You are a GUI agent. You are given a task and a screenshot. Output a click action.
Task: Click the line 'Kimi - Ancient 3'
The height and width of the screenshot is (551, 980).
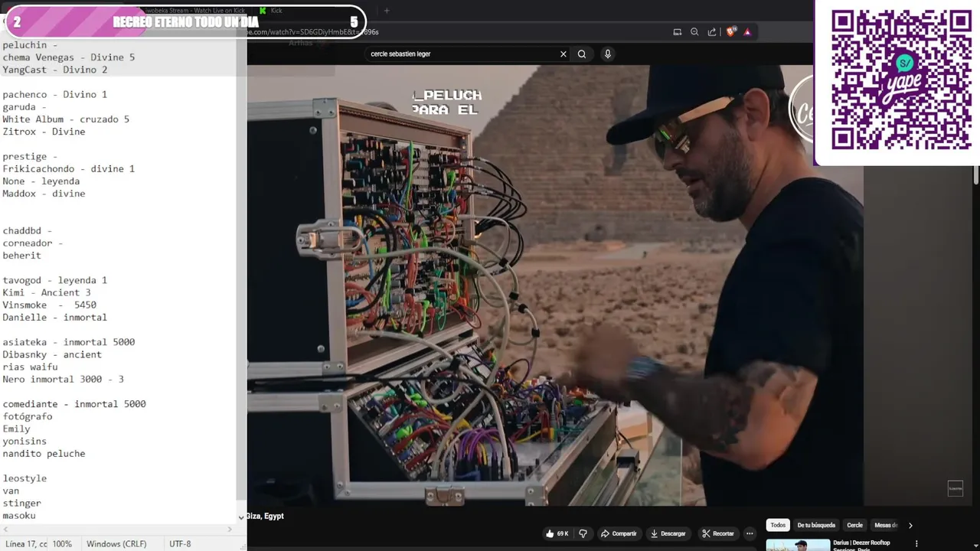tap(47, 292)
